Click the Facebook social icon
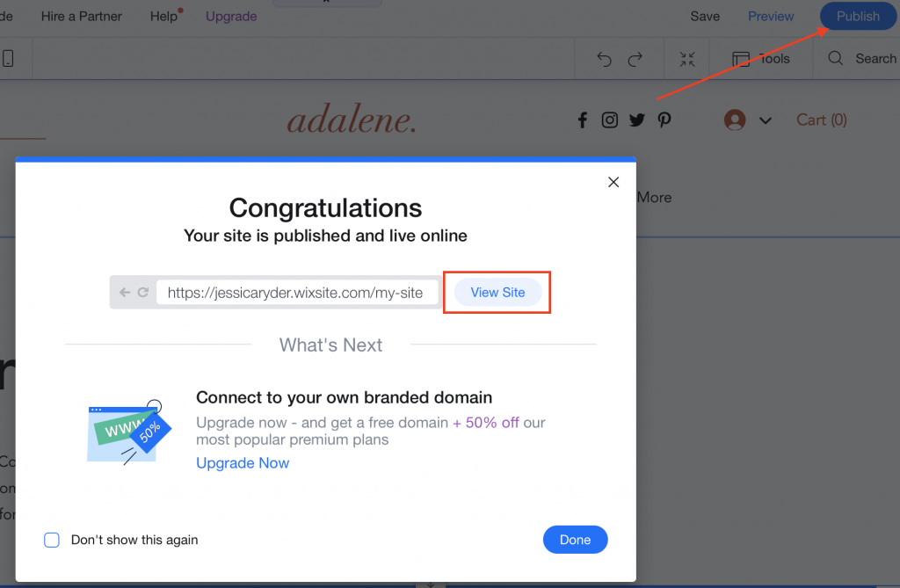 tap(582, 120)
